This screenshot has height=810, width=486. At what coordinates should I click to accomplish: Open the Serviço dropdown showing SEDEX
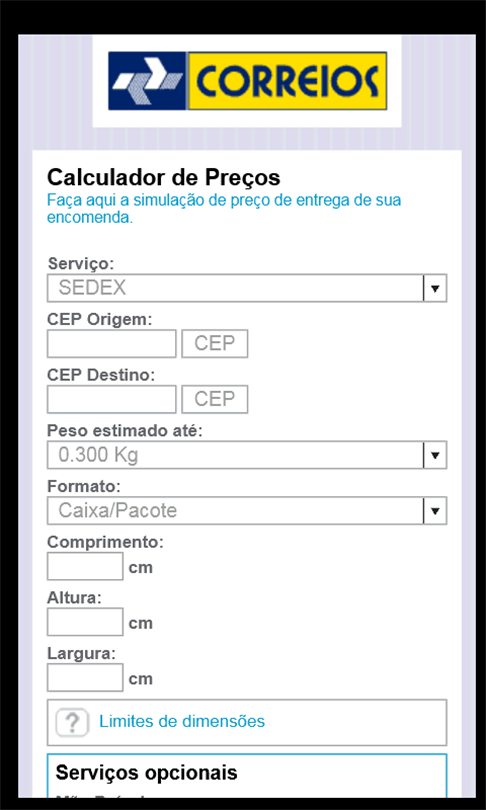click(x=247, y=288)
